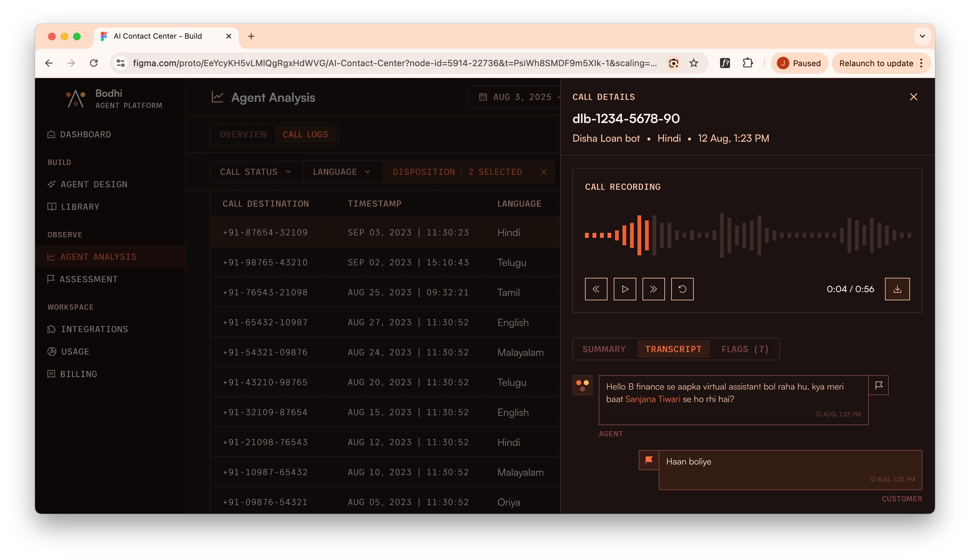
Task: Download the call recording
Action: [x=897, y=289]
